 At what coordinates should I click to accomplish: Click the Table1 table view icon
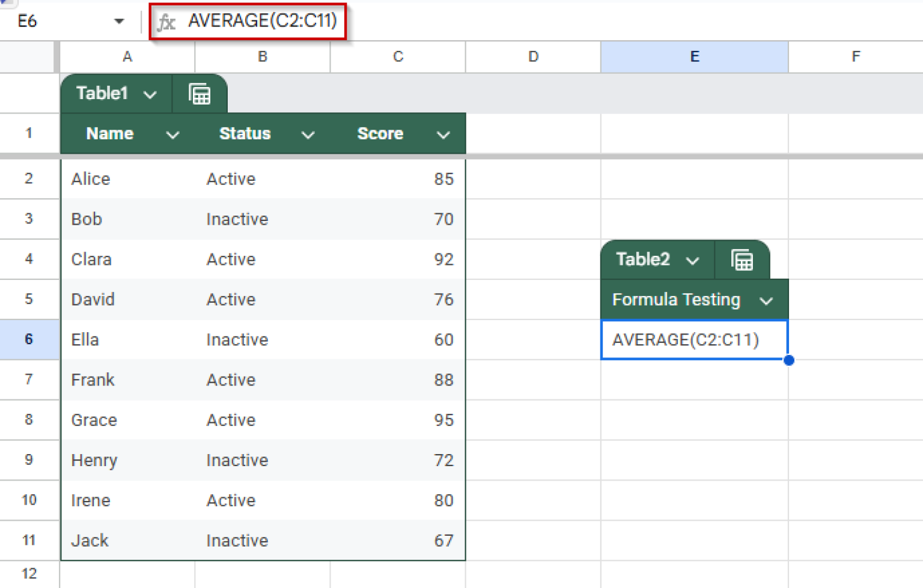(x=200, y=94)
